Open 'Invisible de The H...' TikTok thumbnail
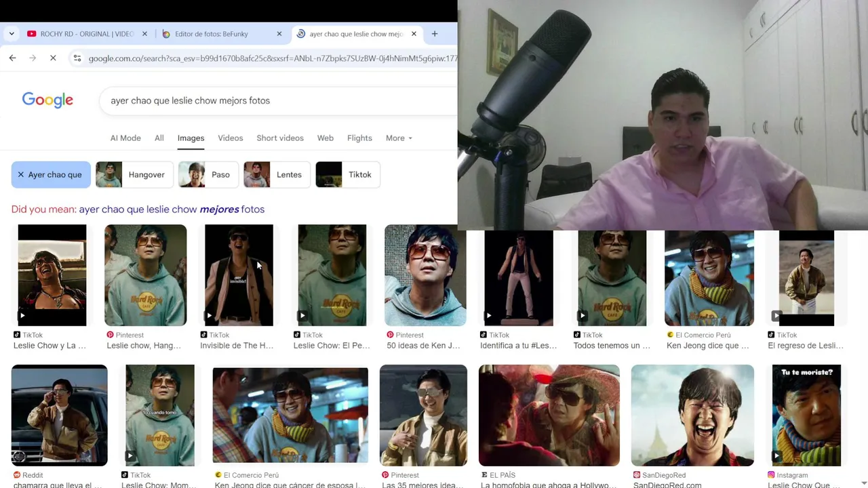This screenshot has height=488, width=868. 239,275
